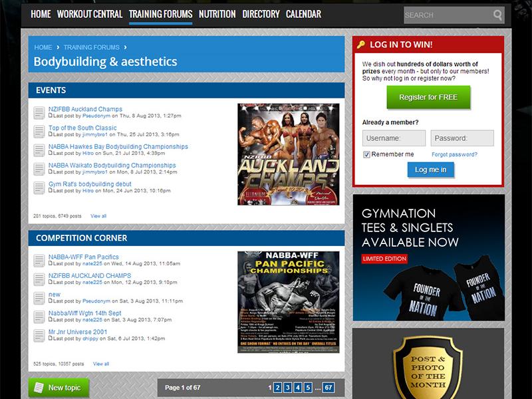Open the Training Forums nav tab
The image size is (532, 399).
coord(160,14)
